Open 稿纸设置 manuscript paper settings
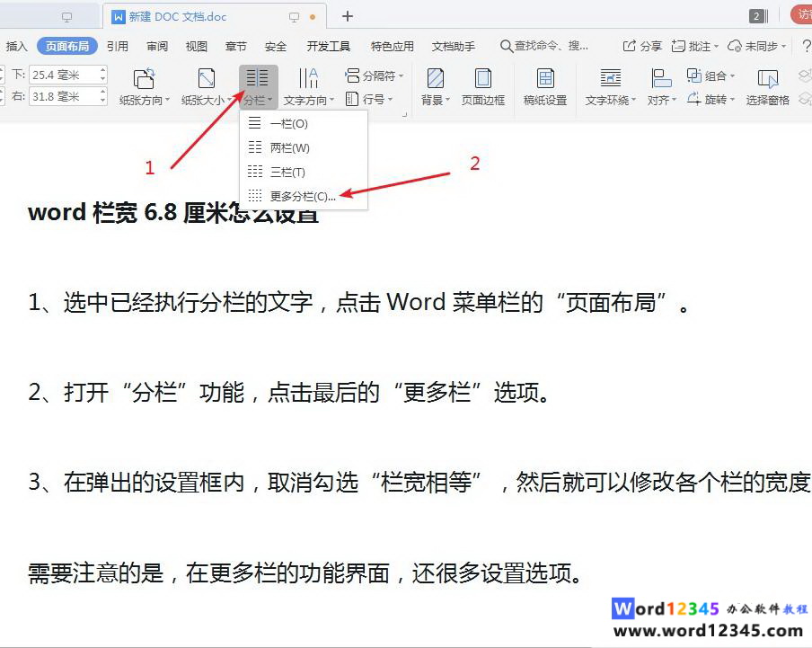Screen dimensions: 812x648 point(545,86)
